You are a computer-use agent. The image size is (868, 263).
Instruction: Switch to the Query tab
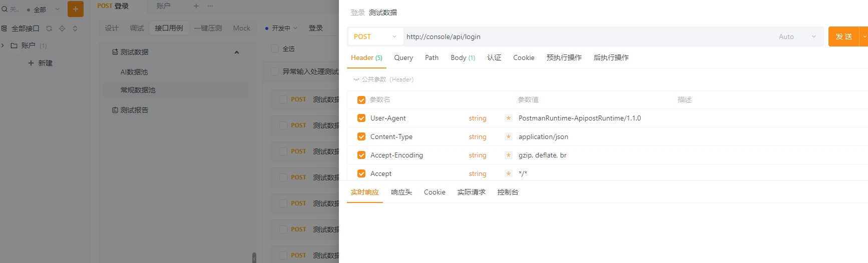(x=403, y=57)
